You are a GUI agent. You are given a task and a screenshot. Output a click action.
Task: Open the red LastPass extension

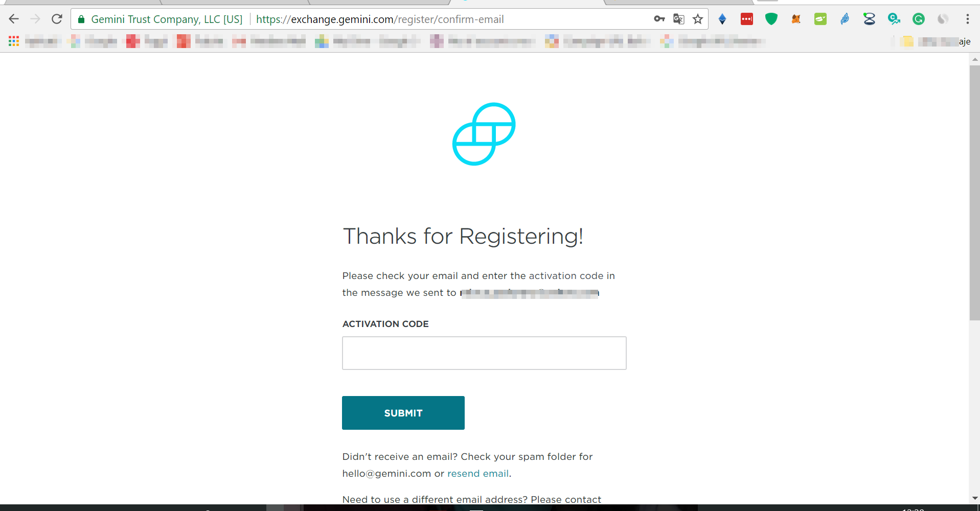[x=747, y=19]
